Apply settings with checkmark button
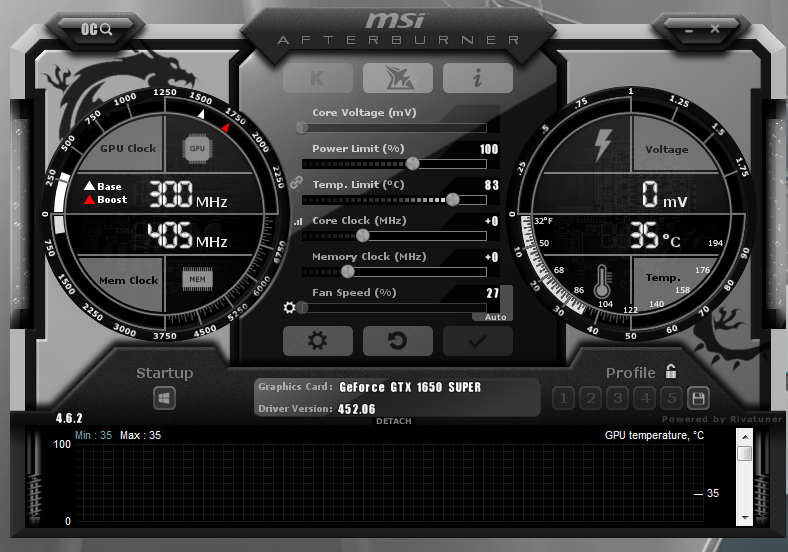 pyautogui.click(x=477, y=341)
